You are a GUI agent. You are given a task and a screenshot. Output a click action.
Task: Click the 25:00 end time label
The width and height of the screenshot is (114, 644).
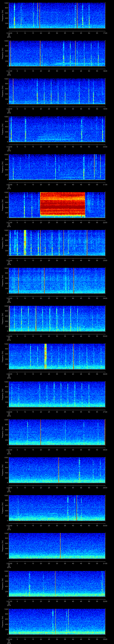tap(105, 336)
